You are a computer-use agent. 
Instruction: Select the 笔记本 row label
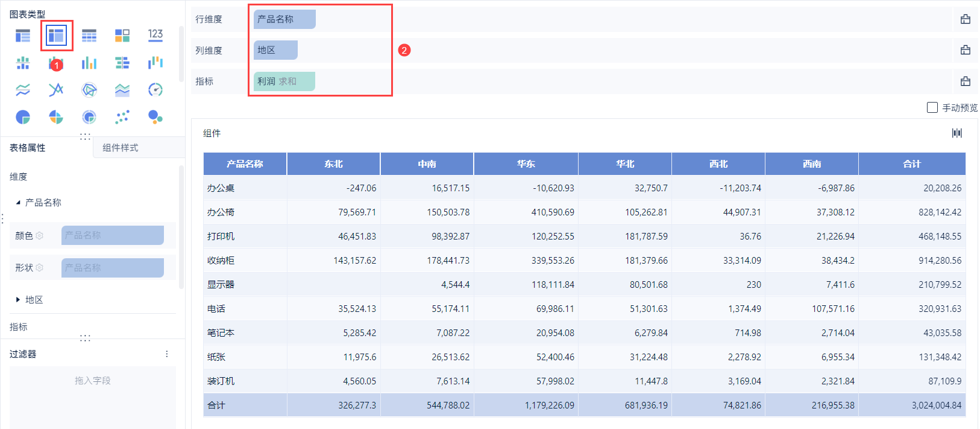point(221,333)
